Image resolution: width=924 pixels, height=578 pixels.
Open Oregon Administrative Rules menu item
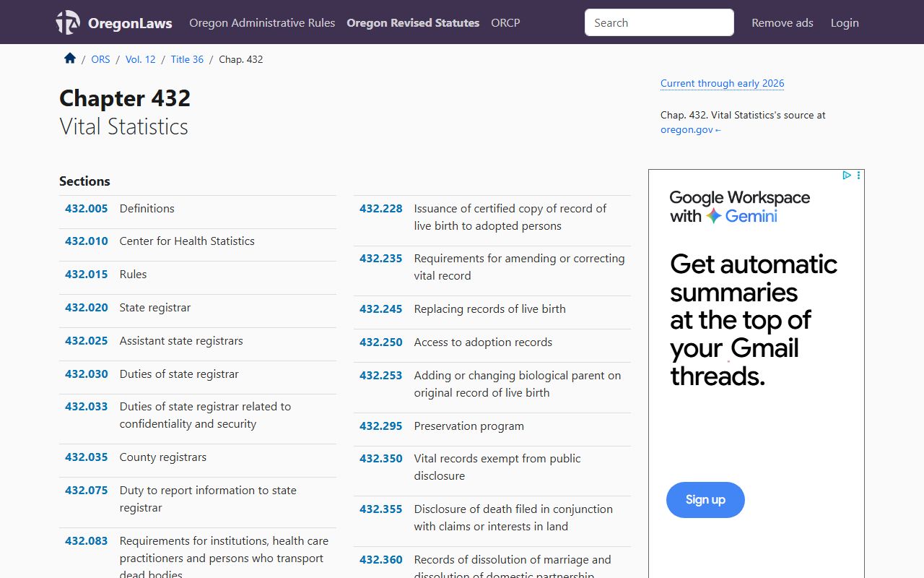pos(262,22)
